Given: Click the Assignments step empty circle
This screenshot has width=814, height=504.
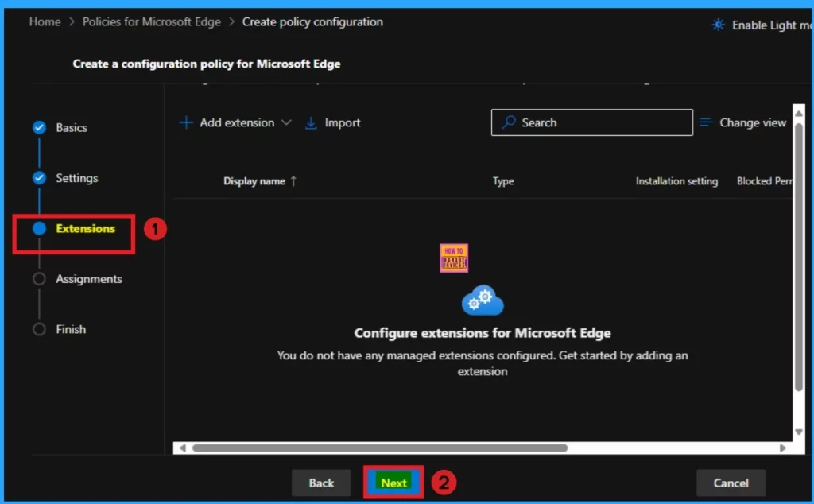Looking at the screenshot, I should (x=39, y=279).
